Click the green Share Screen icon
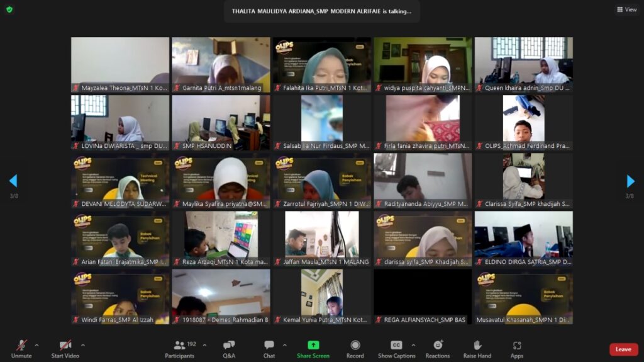 (313, 345)
